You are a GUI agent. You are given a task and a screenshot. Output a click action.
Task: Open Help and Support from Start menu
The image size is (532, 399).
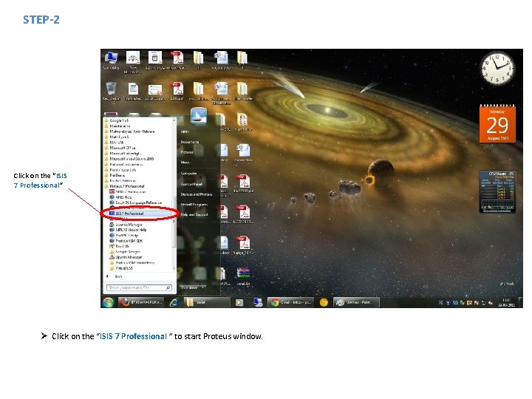tap(194, 214)
